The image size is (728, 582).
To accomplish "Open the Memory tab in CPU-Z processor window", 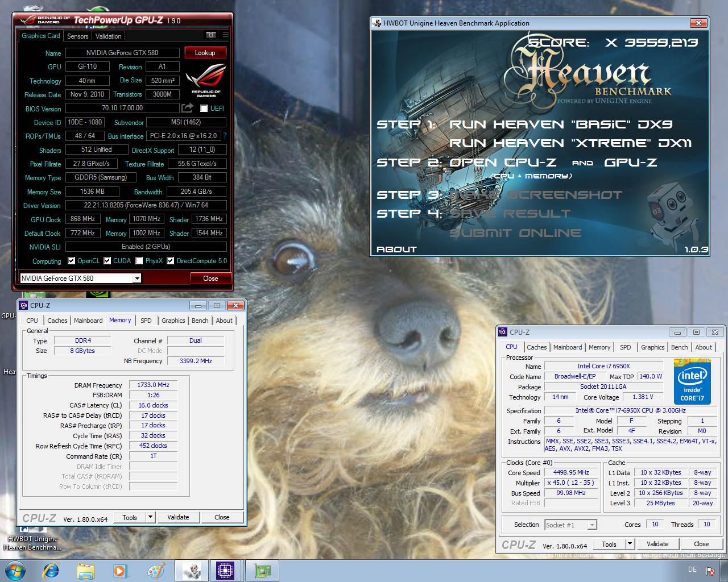I will [x=599, y=347].
